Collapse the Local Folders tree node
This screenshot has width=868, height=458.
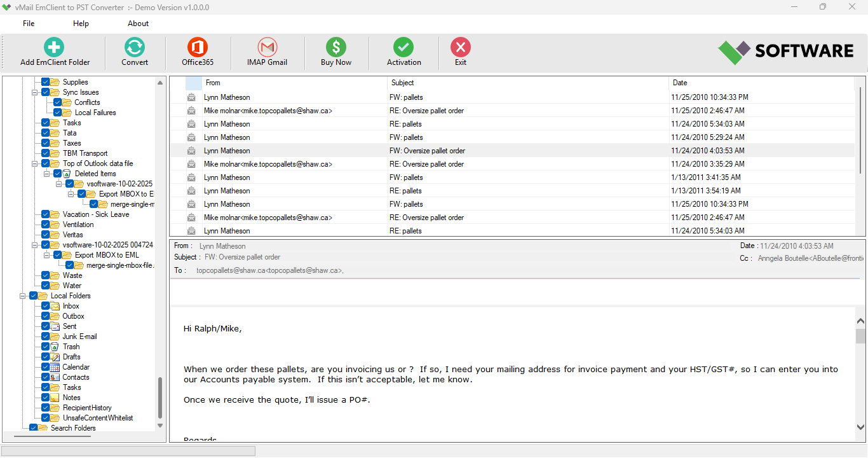[x=23, y=296]
